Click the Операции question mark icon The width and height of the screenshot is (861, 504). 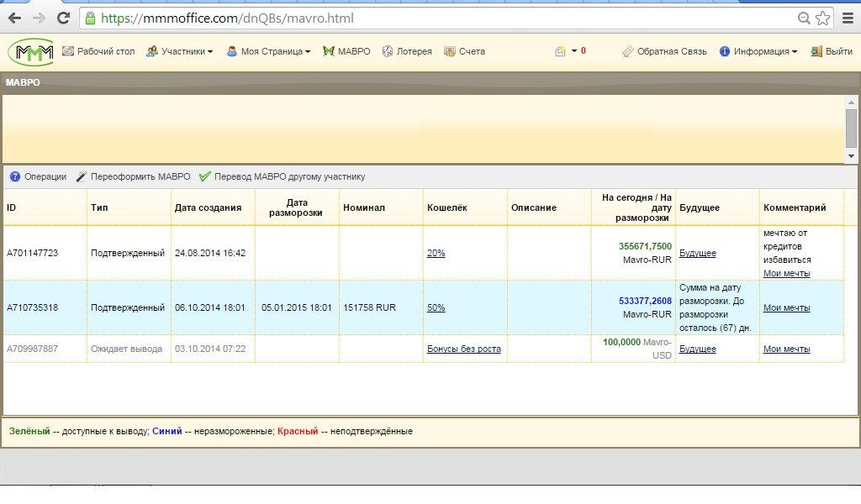point(15,176)
